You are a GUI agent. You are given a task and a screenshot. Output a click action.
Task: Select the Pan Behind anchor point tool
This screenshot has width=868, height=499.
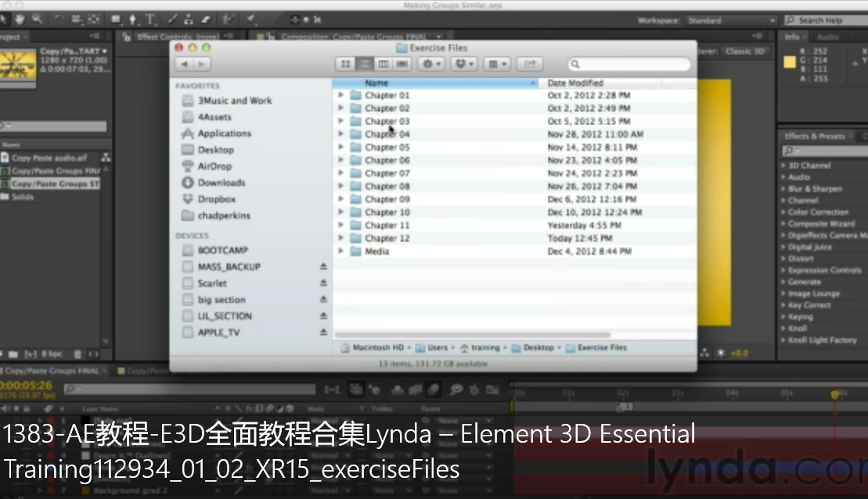[x=94, y=20]
